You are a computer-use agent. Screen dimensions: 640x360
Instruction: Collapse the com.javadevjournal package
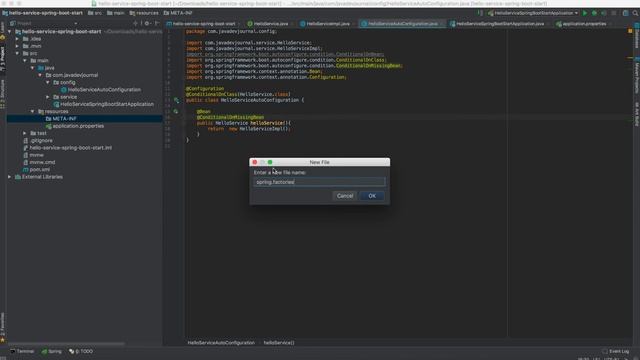(40, 75)
